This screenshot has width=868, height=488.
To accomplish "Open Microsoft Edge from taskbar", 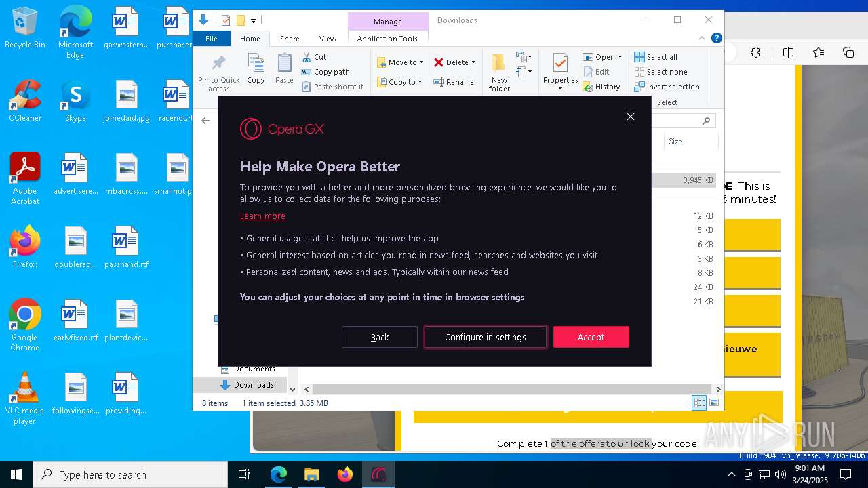I will [x=279, y=474].
